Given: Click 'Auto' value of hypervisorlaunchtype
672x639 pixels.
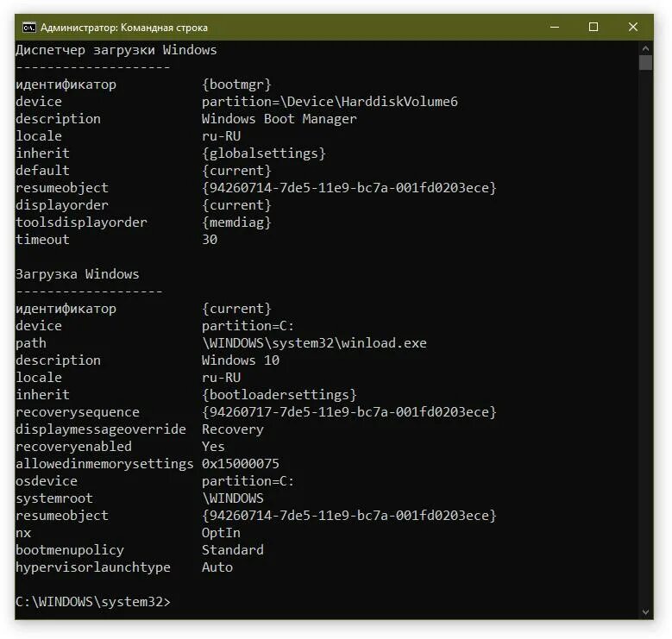Looking at the screenshot, I should 217,567.
